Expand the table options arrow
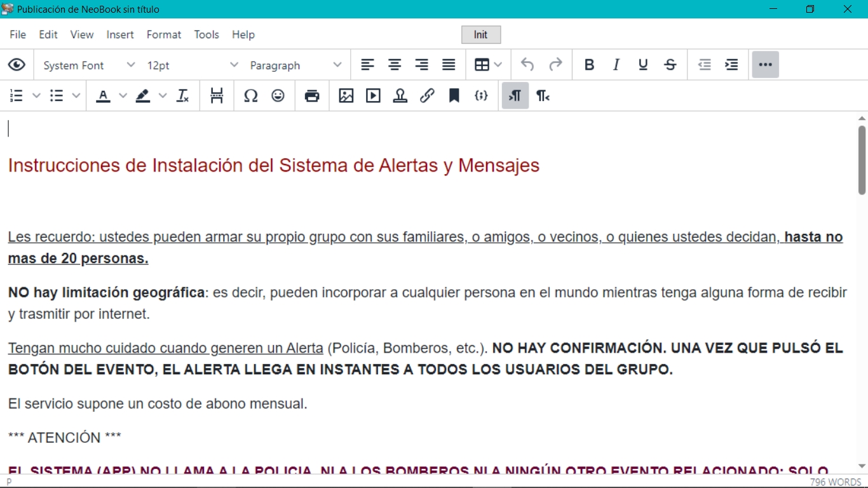This screenshot has width=868, height=488. 498,65
